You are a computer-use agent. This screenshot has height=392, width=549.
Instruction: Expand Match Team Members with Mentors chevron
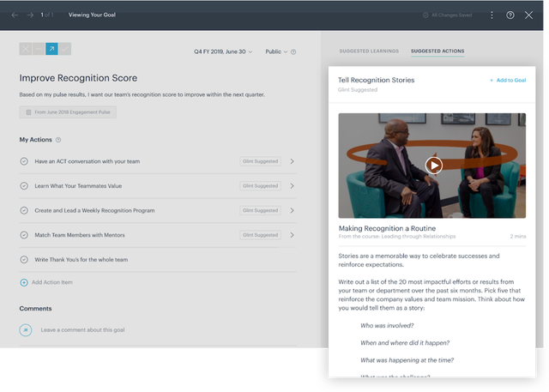pos(292,235)
